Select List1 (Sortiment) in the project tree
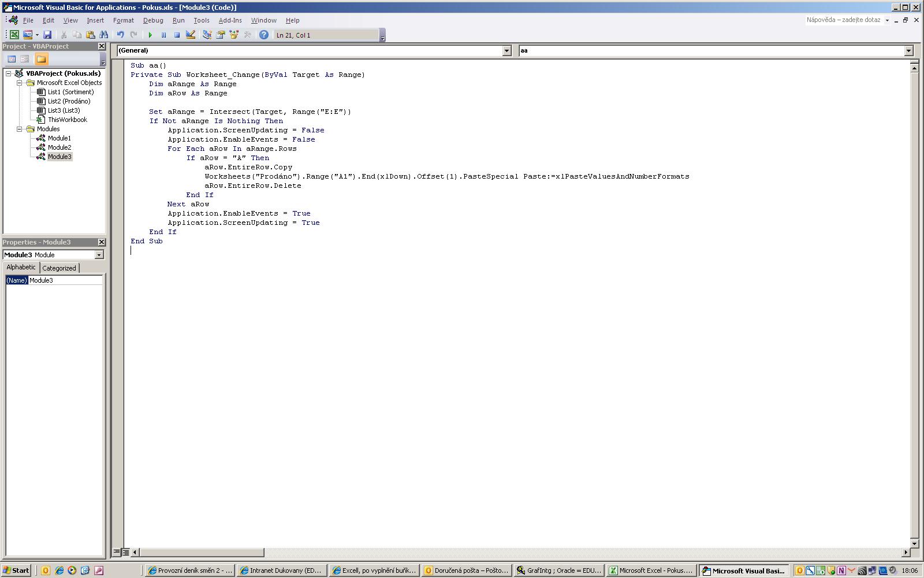The image size is (924, 578). (x=70, y=92)
